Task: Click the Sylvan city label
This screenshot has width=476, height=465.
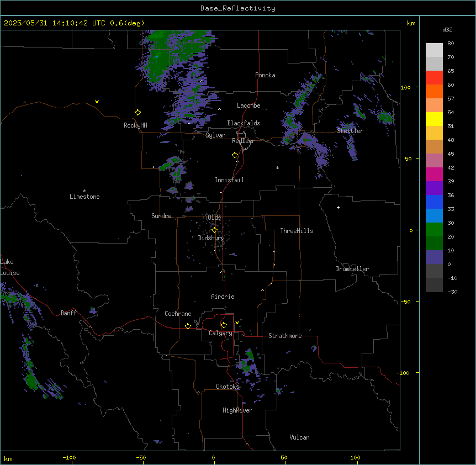Action: (x=215, y=135)
